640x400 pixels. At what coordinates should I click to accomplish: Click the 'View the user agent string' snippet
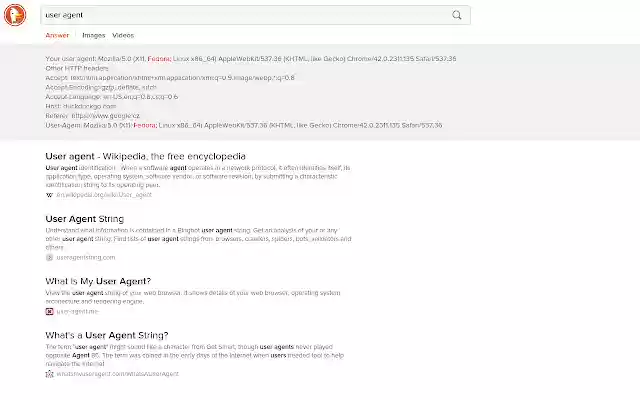[193, 297]
